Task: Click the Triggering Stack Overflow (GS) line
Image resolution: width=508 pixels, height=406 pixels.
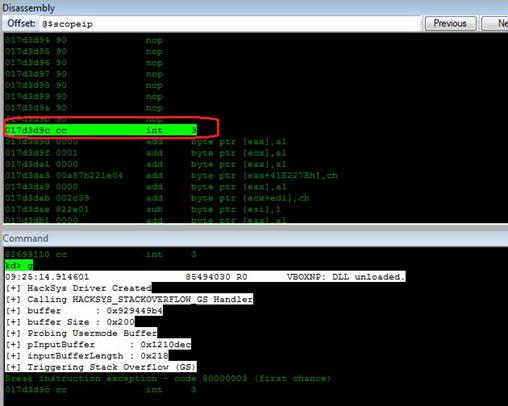Action: (101, 367)
